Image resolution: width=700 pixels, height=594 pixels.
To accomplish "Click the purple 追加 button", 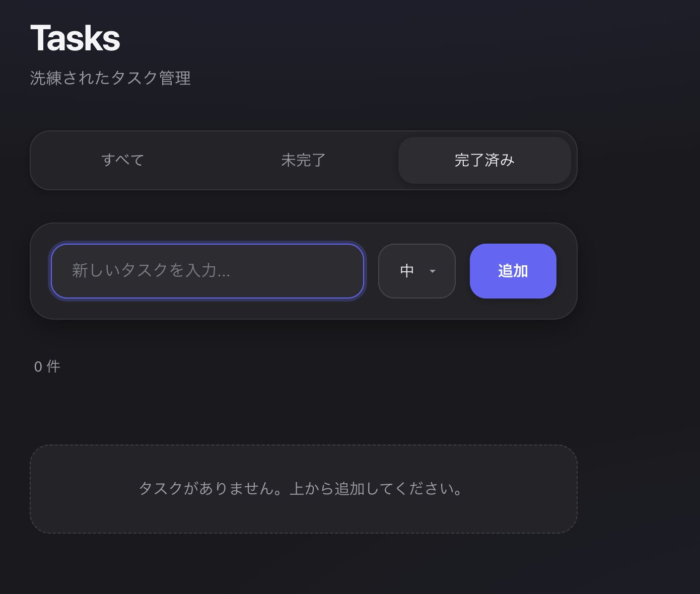I will 513,271.
